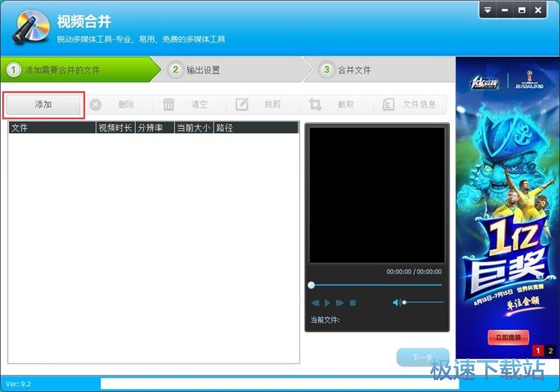The height and width of the screenshot is (392, 560).
Task: Click the 添加 (Add) button
Action: pyautogui.click(x=43, y=105)
